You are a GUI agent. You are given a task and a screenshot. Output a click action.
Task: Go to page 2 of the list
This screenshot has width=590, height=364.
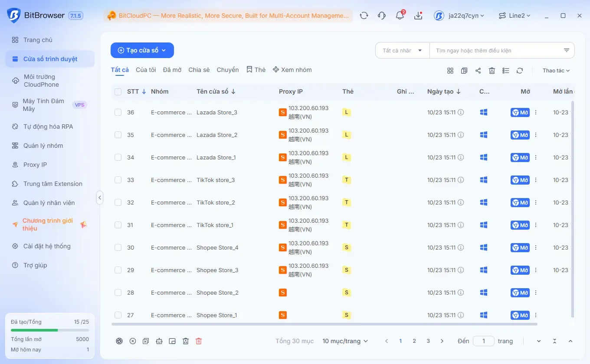[x=414, y=341]
